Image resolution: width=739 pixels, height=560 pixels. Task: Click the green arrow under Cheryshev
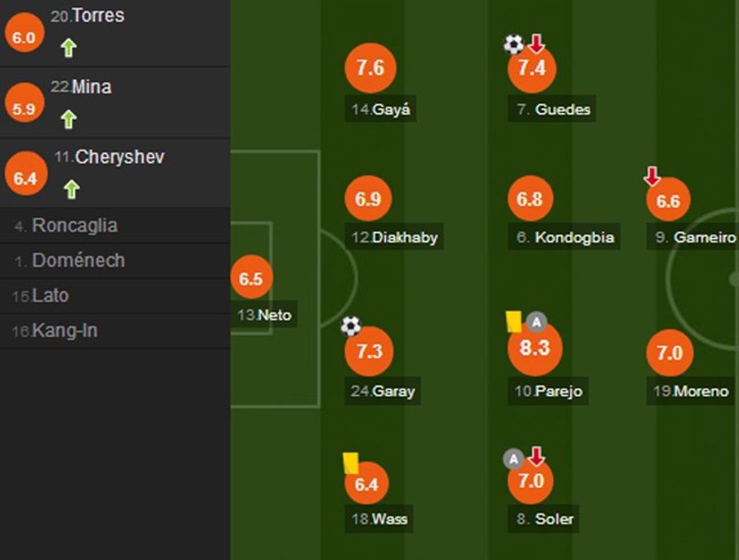click(x=72, y=189)
